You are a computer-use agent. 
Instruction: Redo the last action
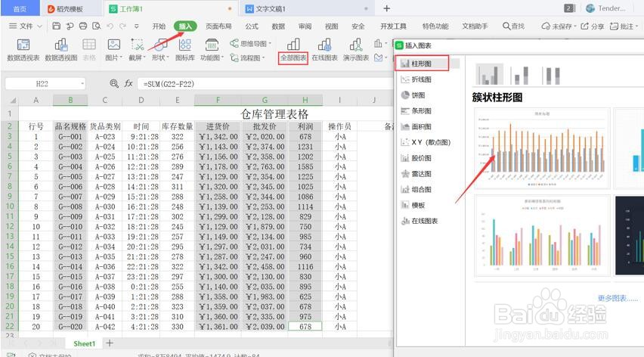point(122,26)
